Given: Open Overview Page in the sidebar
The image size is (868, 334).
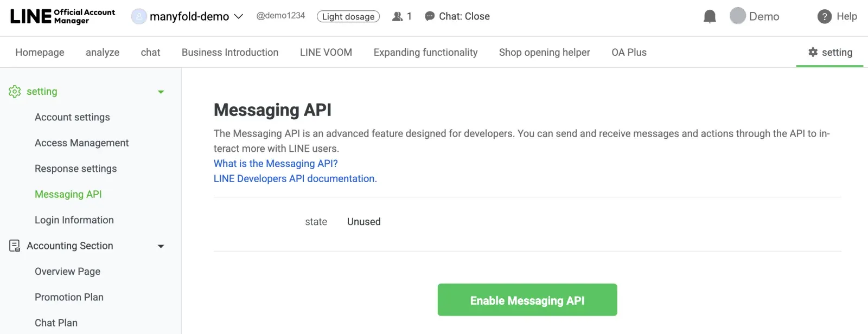Looking at the screenshot, I should tap(68, 271).
